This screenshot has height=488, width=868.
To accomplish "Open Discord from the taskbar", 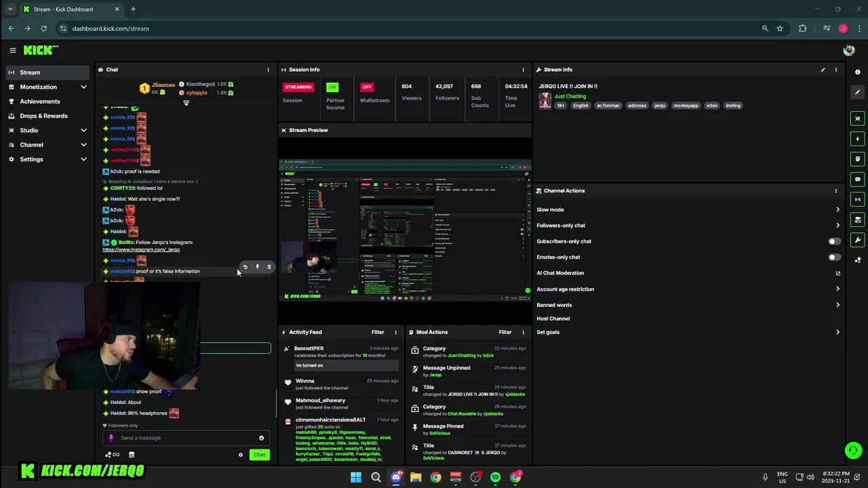I will point(396,477).
